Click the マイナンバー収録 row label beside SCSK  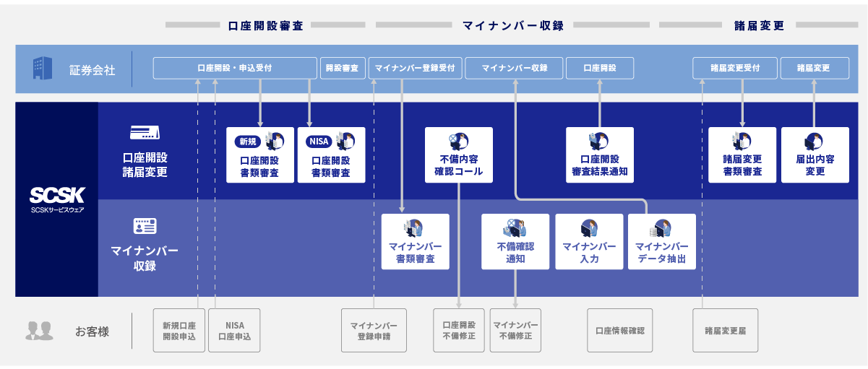[145, 259]
